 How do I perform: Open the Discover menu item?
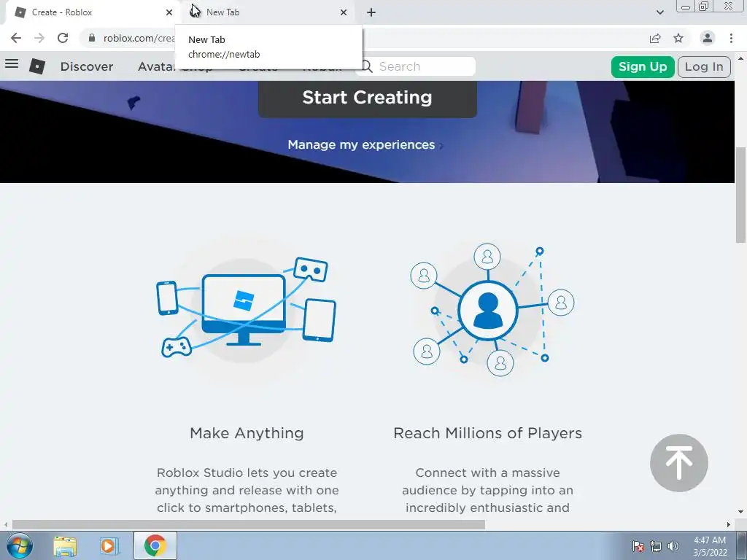tap(87, 66)
